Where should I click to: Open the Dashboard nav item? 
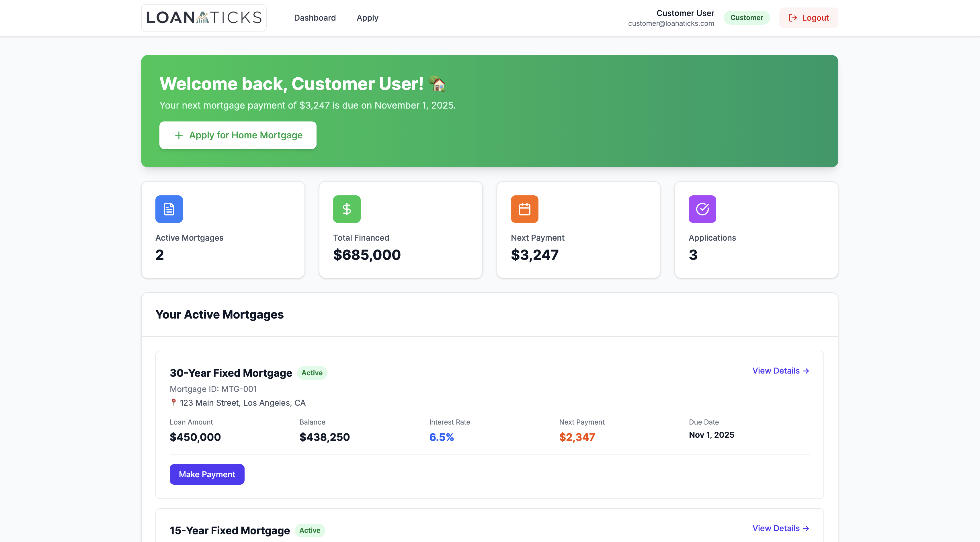tap(315, 18)
